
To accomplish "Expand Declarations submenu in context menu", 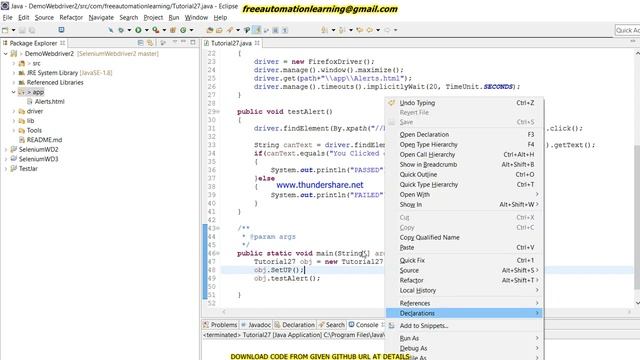I will pyautogui.click(x=464, y=313).
